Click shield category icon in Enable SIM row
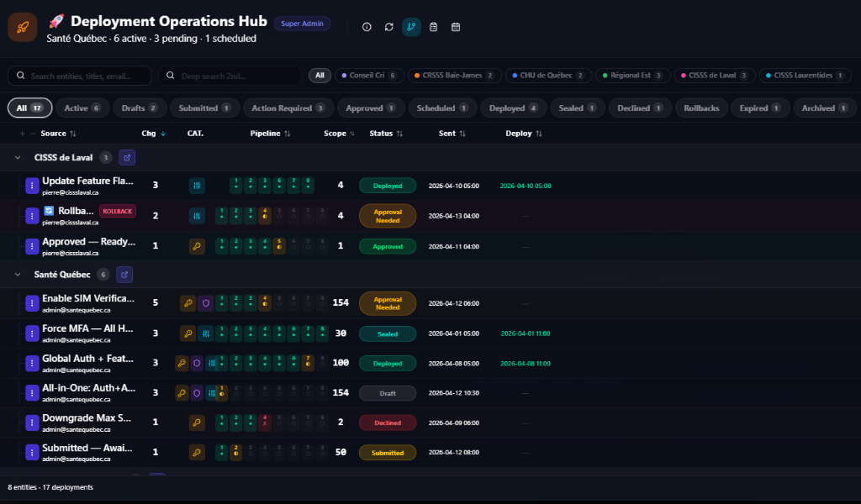Screen dimensions: 861x504 point(205,303)
